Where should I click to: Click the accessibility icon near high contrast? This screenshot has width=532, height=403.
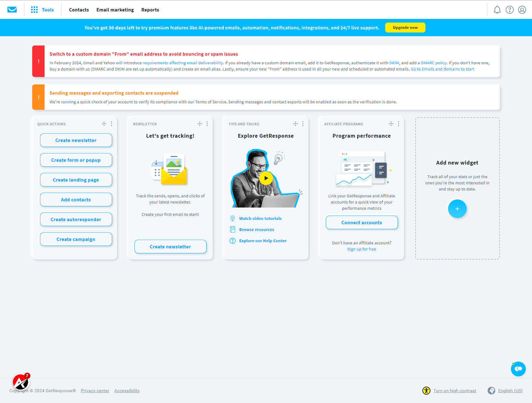pos(426,391)
